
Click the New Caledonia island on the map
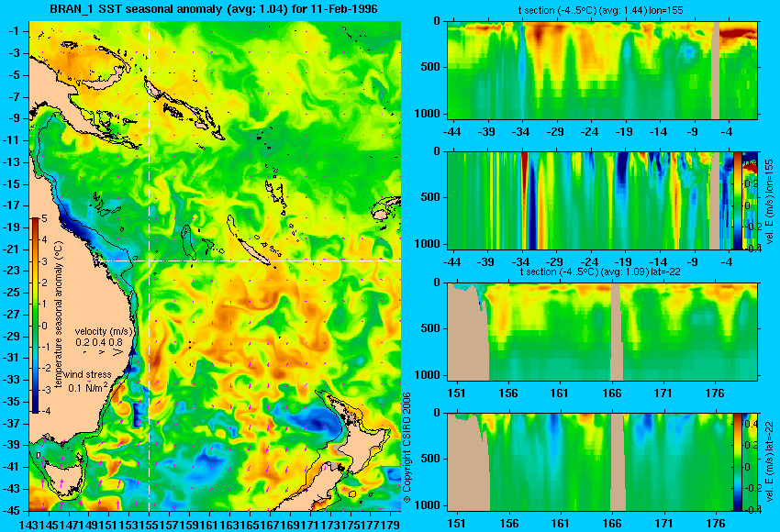click(253, 252)
